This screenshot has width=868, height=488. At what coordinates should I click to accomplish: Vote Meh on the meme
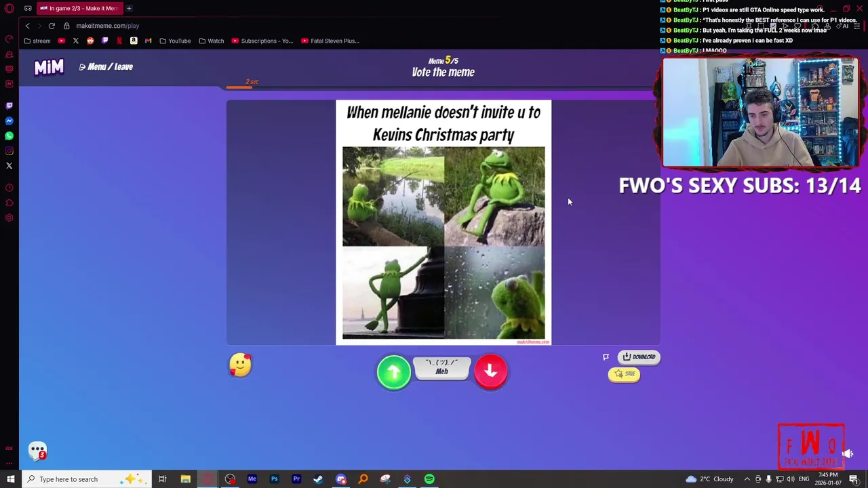(x=442, y=368)
